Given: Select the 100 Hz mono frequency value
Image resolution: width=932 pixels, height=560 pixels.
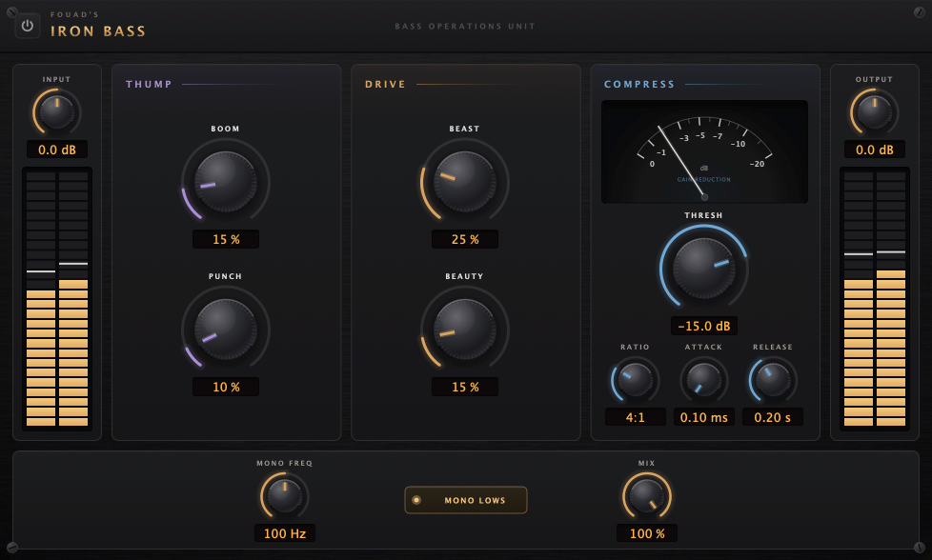Looking at the screenshot, I should tap(285, 533).
